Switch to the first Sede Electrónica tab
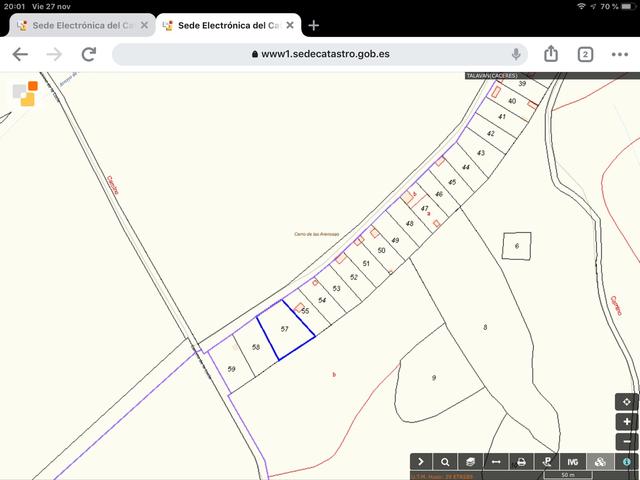The height and width of the screenshot is (480, 640). click(x=75, y=25)
